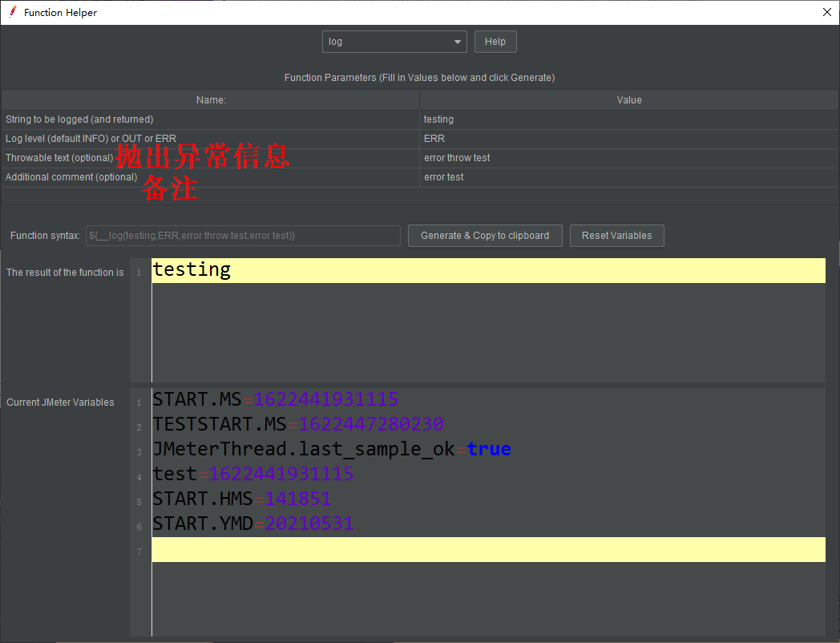This screenshot has height=643, width=840.
Task: Select the 'testing' value cell
Action: (629, 119)
